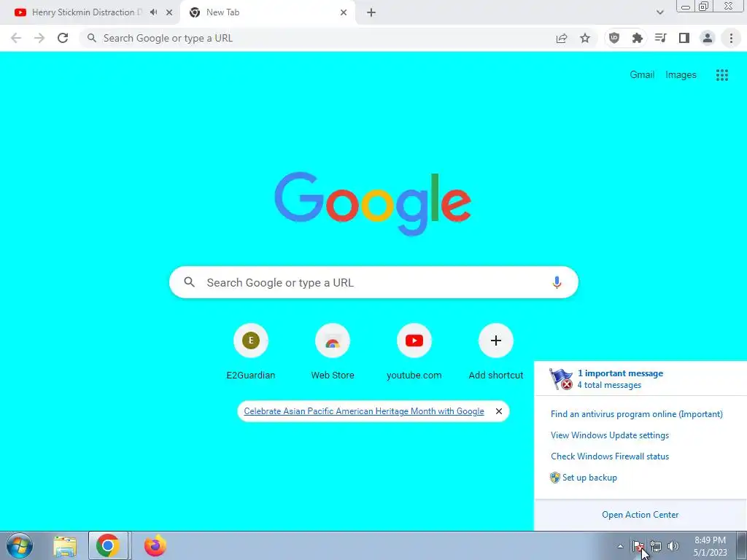This screenshot has height=560, width=747.
Task: Expand the tab search chevron
Action: (x=659, y=12)
